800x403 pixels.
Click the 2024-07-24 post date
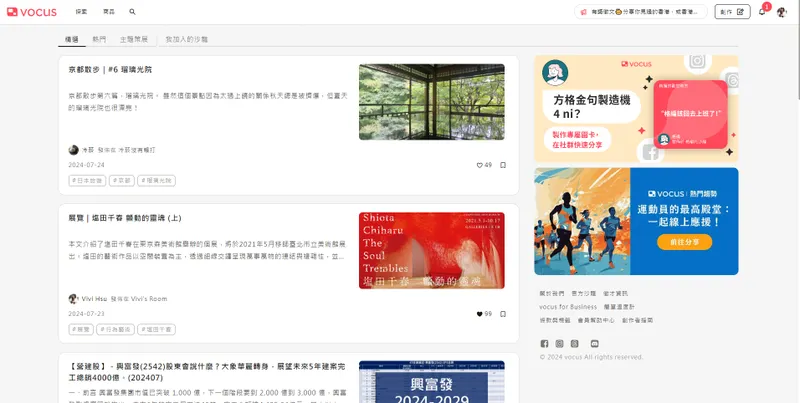86,165
